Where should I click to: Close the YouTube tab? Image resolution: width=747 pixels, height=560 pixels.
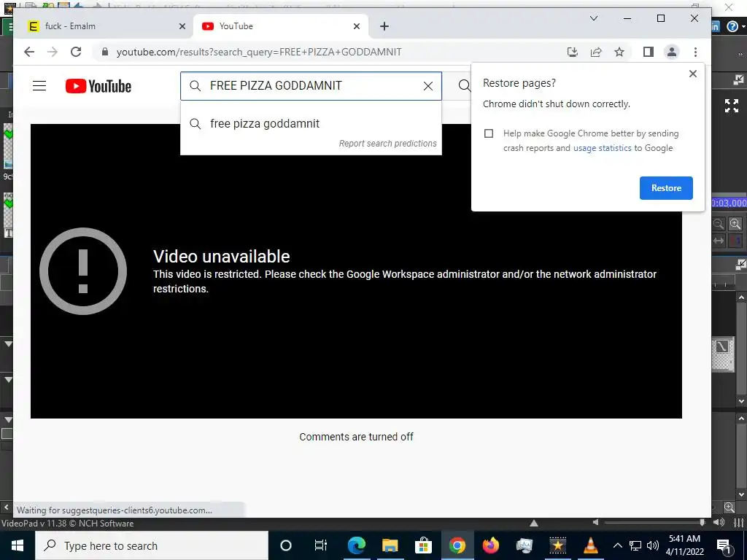pyautogui.click(x=356, y=26)
